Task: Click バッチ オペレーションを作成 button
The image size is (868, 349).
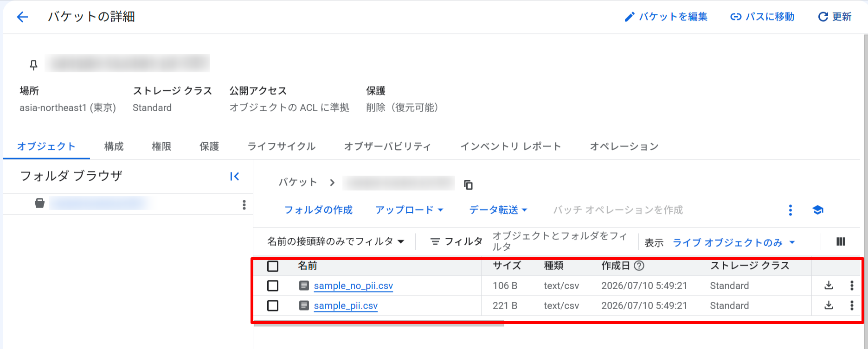Action: (x=617, y=210)
